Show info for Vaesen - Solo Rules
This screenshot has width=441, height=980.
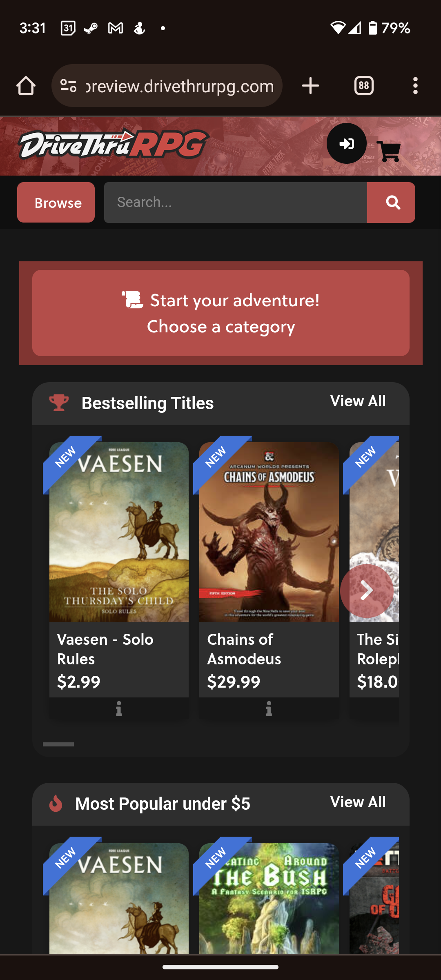[x=119, y=709]
